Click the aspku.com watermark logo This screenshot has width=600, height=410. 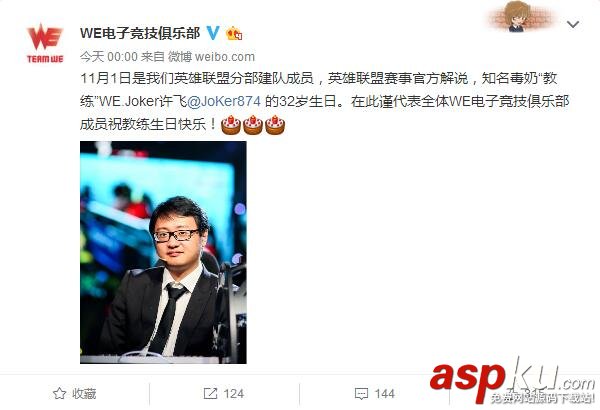coord(513,381)
